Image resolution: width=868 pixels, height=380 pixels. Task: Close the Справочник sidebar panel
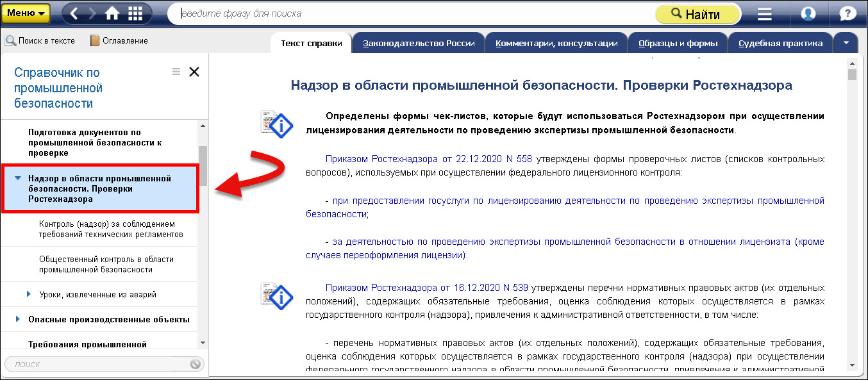click(194, 72)
